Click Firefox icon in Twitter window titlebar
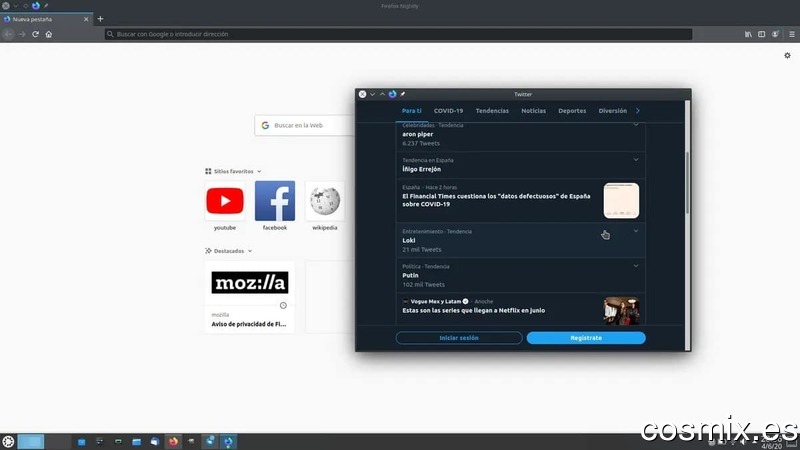 point(392,94)
